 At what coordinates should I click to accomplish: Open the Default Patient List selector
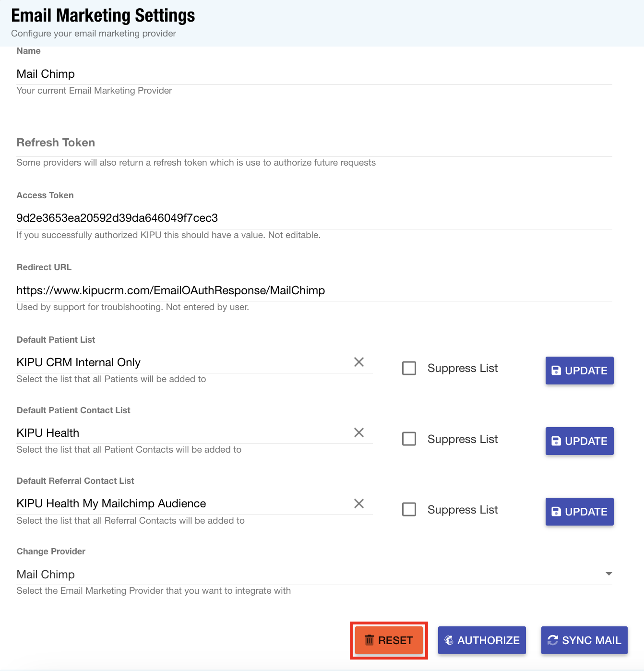click(x=182, y=362)
